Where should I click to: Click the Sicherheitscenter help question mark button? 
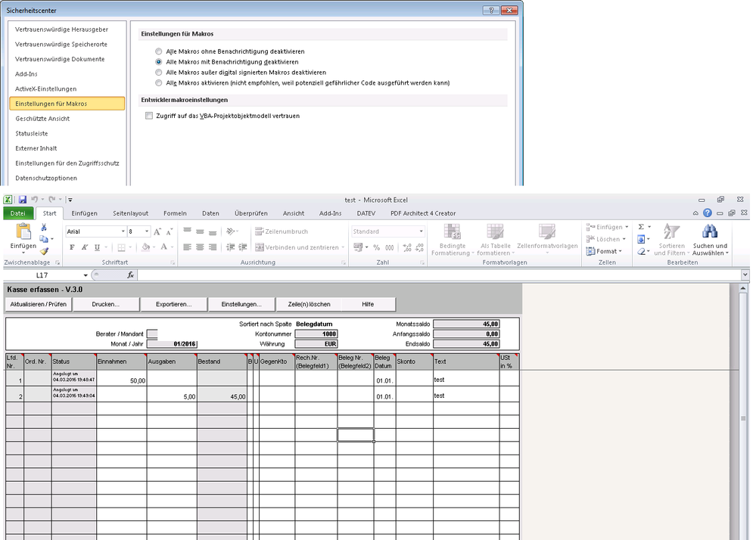tap(491, 10)
